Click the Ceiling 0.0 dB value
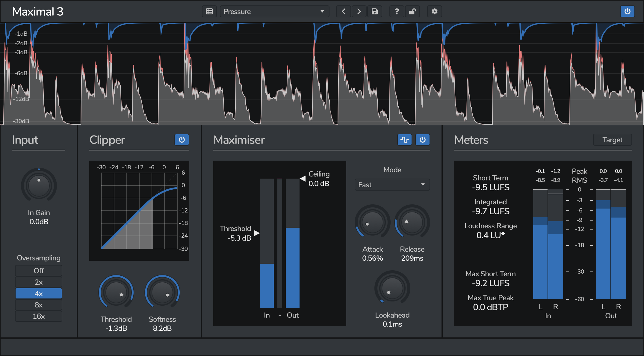Screen dimensions: 644x356 coord(319,184)
